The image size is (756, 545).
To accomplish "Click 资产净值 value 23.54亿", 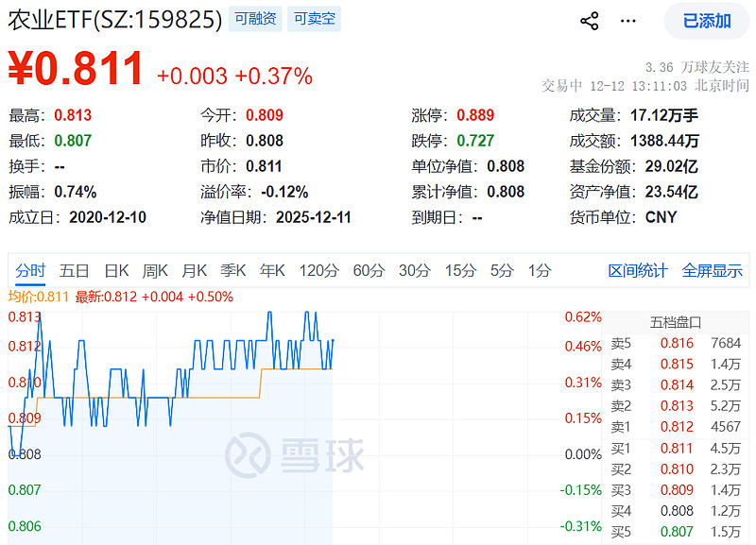I will coord(672,192).
